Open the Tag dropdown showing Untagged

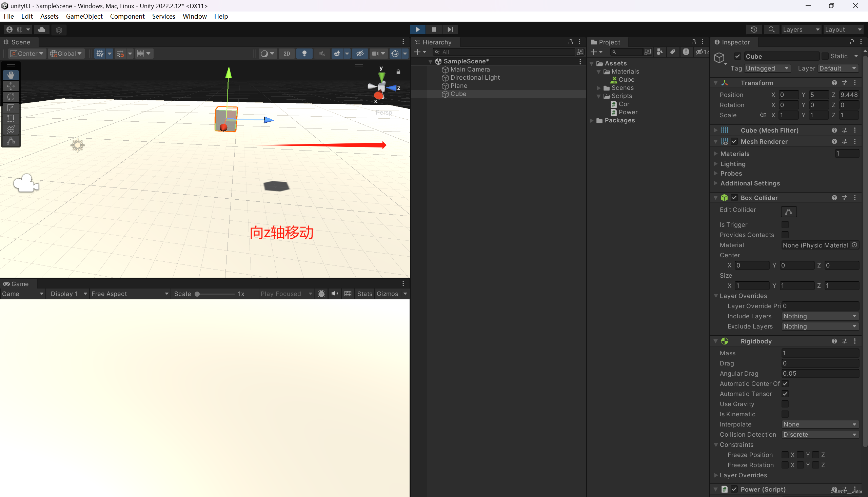(x=767, y=68)
